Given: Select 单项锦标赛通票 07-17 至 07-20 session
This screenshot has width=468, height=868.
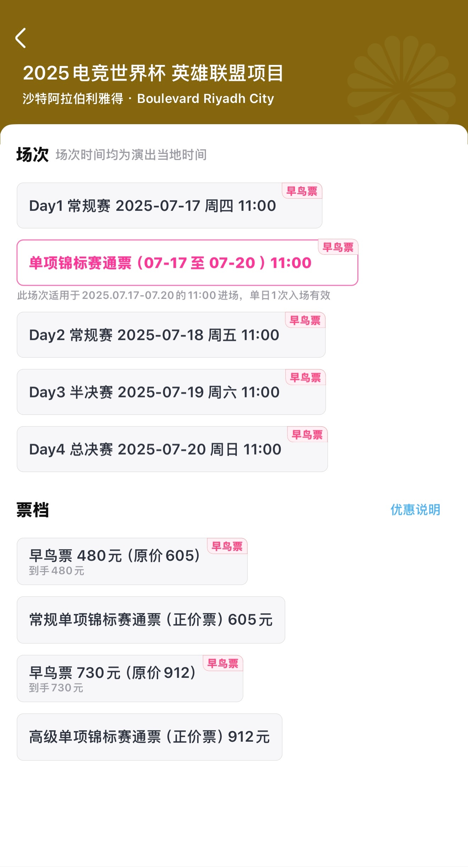Looking at the screenshot, I should 187,263.
